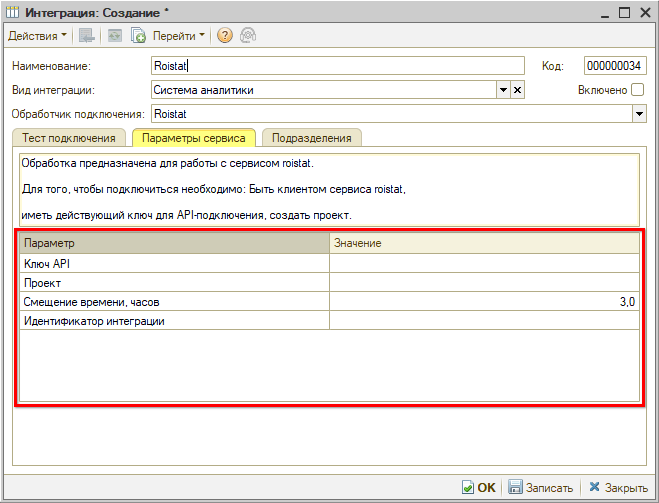Click the value cell for Идентификатор интеграции

(x=484, y=321)
